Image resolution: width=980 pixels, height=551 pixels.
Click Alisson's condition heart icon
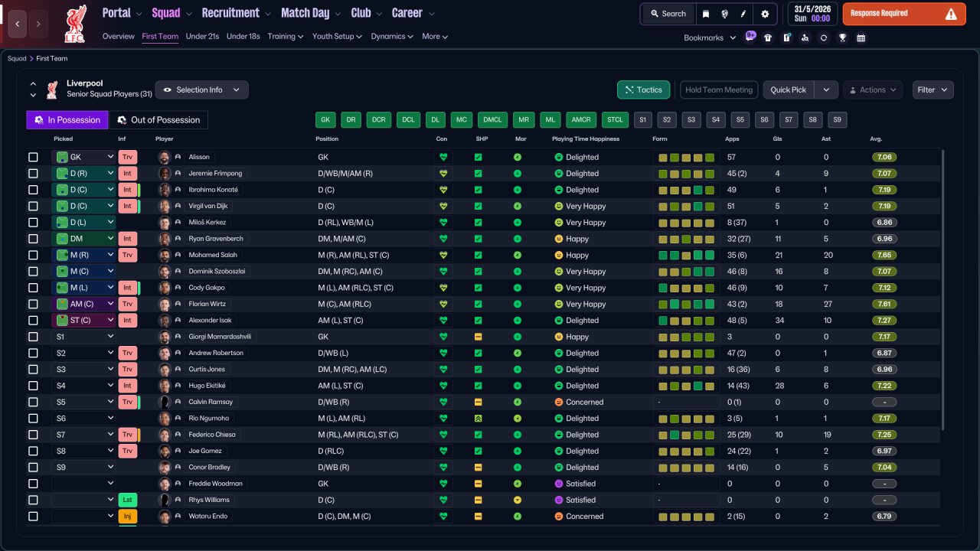pos(442,157)
